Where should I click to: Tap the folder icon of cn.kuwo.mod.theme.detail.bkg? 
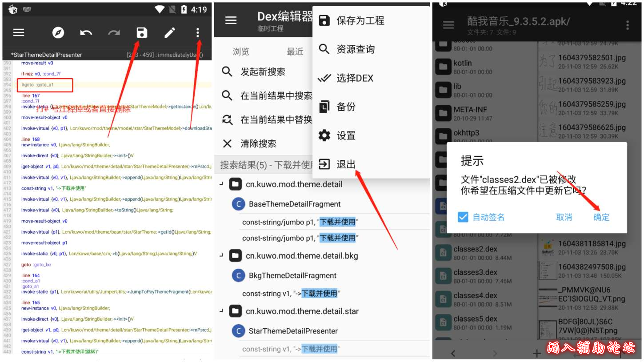(x=235, y=256)
